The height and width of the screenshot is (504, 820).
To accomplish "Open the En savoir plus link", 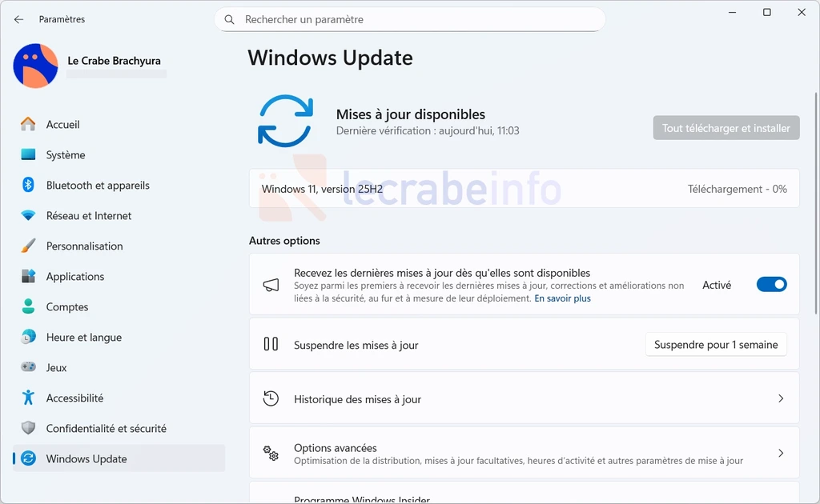I will click(562, 298).
